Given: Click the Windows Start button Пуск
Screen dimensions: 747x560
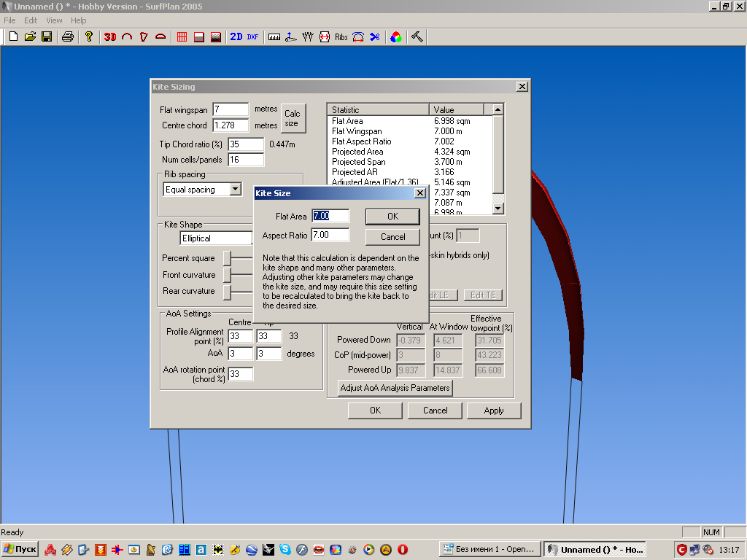Looking at the screenshot, I should [x=20, y=549].
